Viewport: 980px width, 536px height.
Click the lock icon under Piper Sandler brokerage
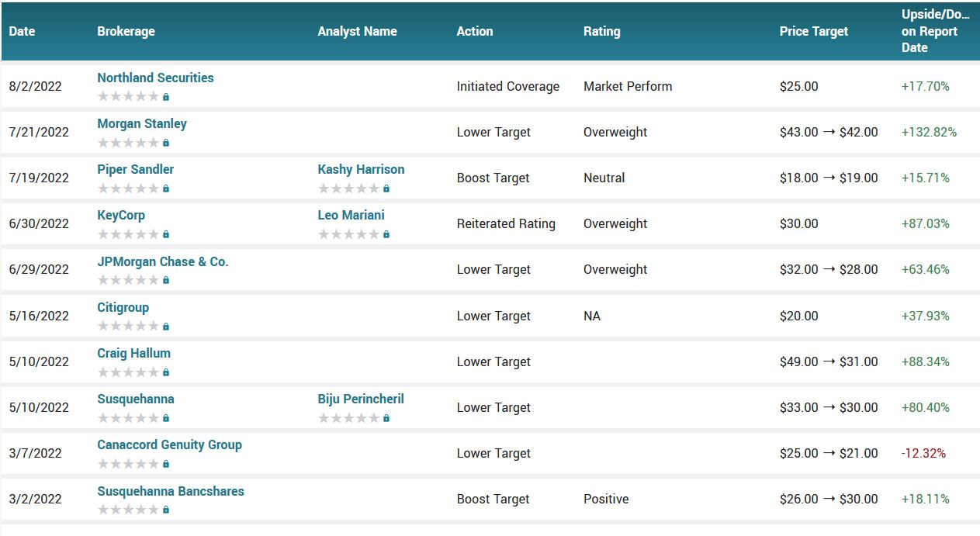(x=166, y=188)
